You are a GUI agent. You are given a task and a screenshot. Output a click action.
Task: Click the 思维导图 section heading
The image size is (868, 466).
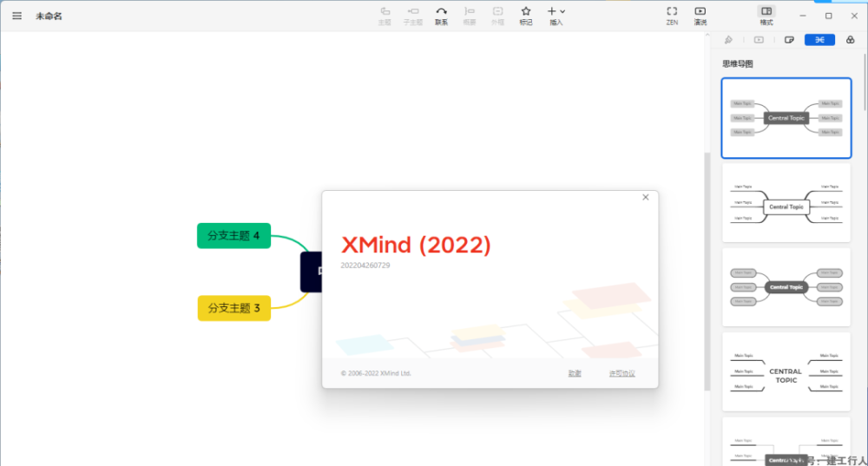pyautogui.click(x=737, y=64)
